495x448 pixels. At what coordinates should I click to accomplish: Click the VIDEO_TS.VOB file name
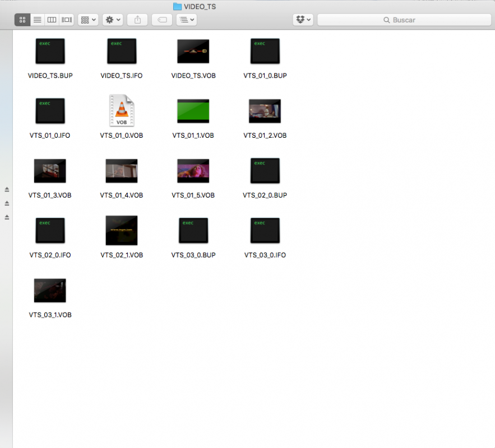tap(193, 76)
